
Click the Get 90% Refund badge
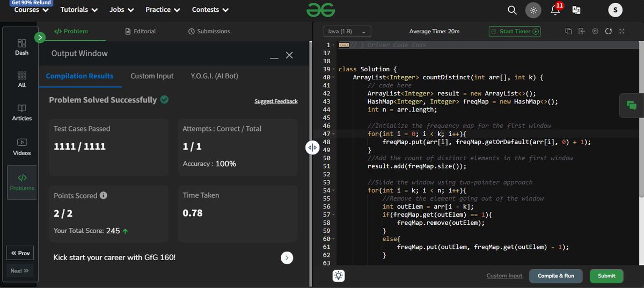(x=31, y=3)
